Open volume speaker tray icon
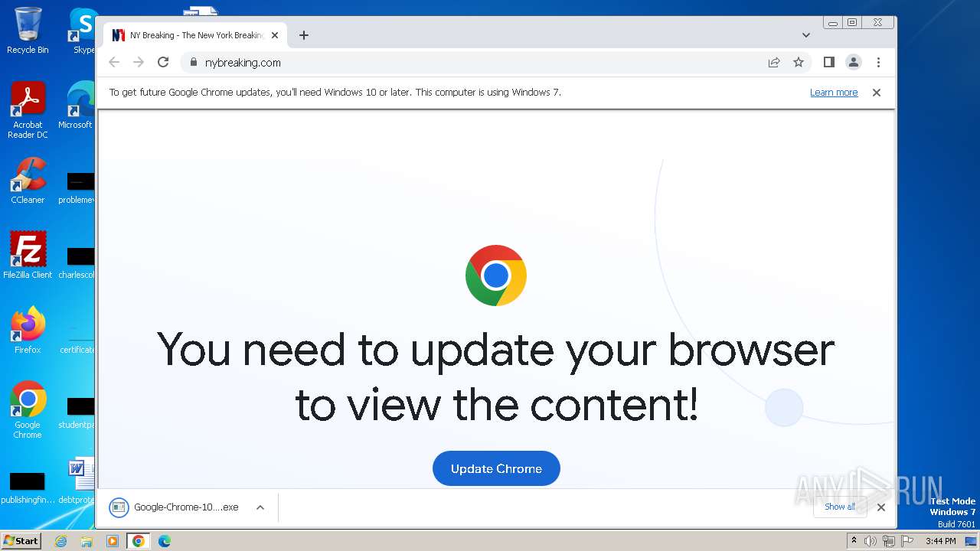Viewport: 980px width, 551px height. 871,541
